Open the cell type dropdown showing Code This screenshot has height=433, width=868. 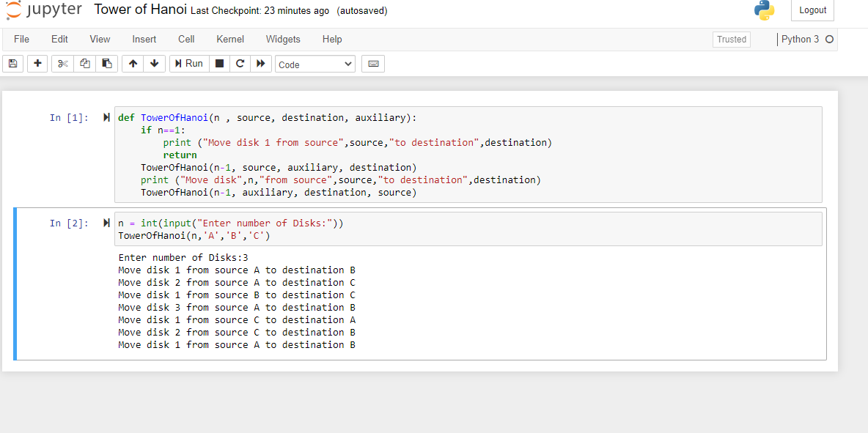click(x=315, y=64)
